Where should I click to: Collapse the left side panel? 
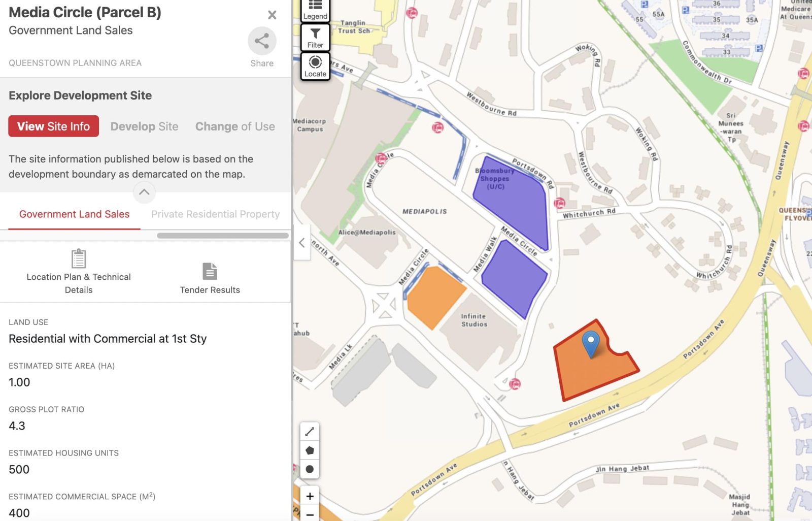(302, 243)
